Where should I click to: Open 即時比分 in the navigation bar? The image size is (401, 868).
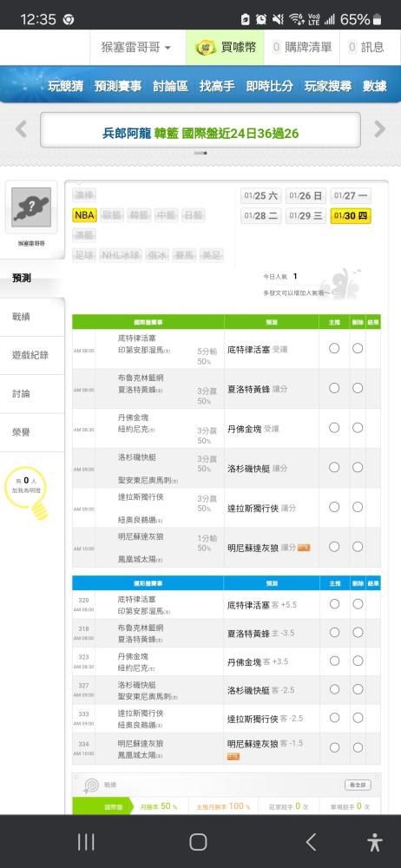pos(270,86)
